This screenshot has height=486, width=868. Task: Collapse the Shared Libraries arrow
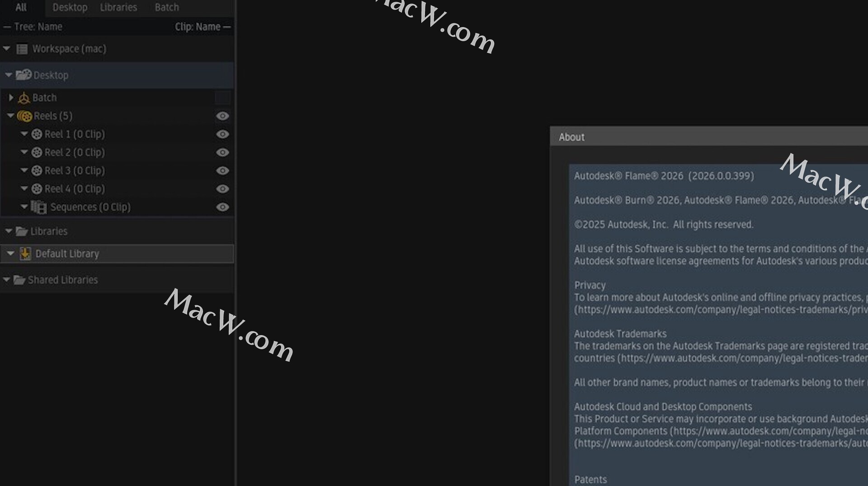[x=6, y=280]
